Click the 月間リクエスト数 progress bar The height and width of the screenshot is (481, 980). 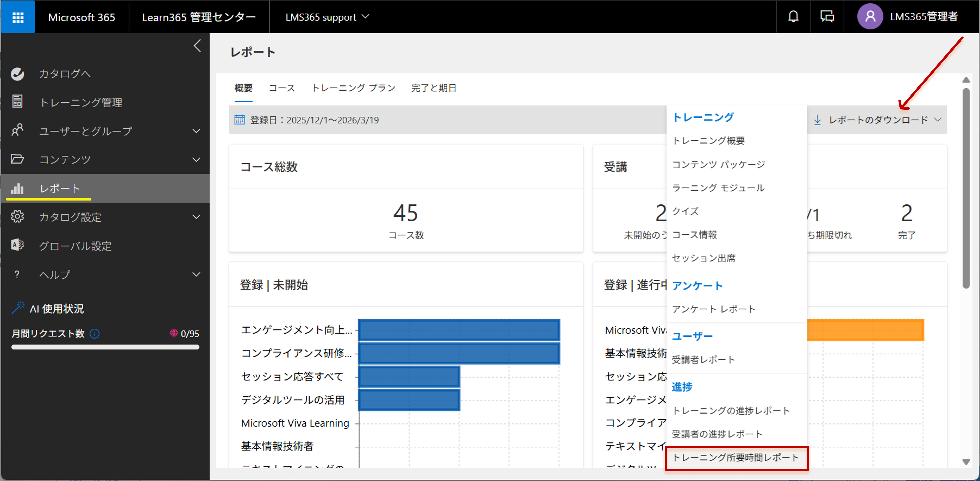tap(105, 347)
